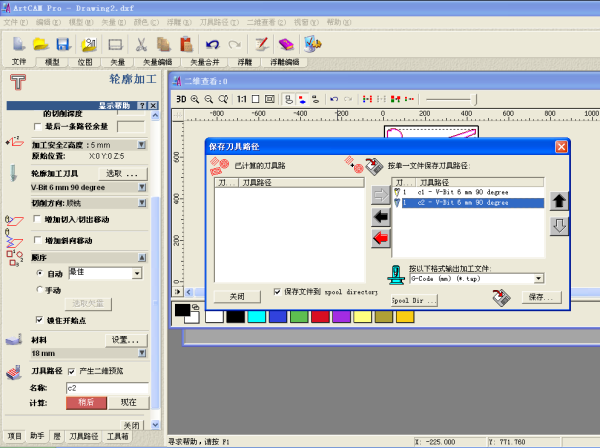Switch to the Project tab at bottom

tap(14, 436)
